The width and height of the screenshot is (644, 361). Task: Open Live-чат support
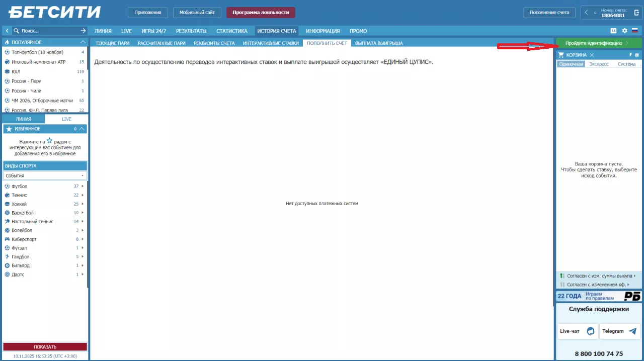[x=577, y=331]
